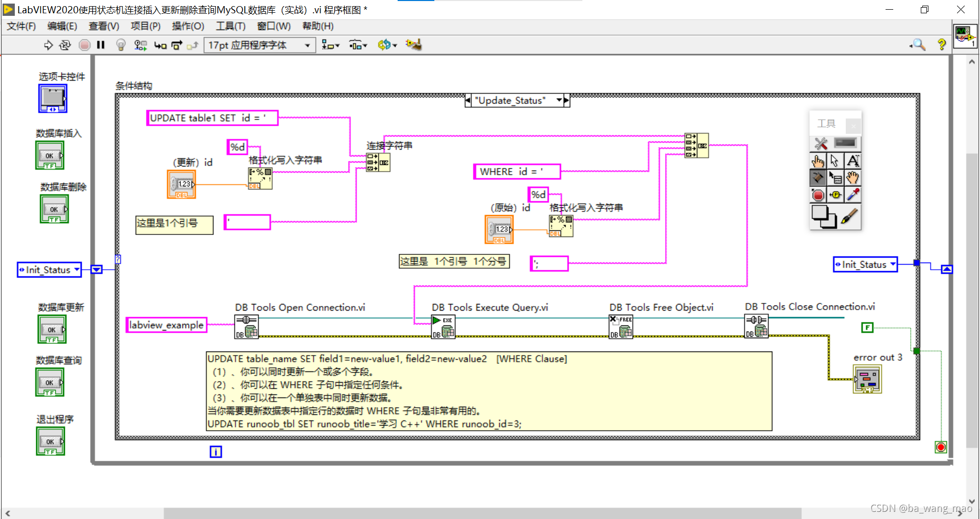Select the Edit Text tool in 工具 palette

[x=853, y=161]
